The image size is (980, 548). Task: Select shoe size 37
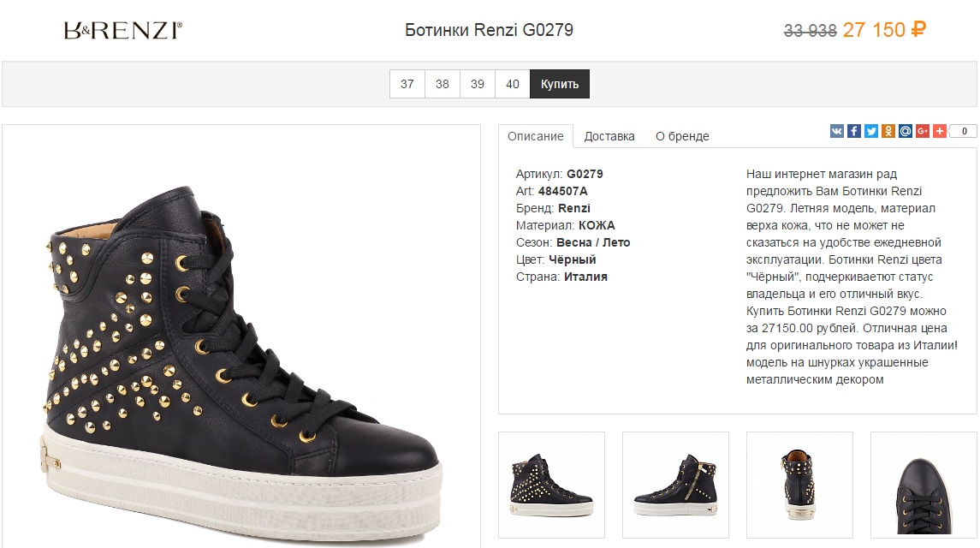pos(407,84)
